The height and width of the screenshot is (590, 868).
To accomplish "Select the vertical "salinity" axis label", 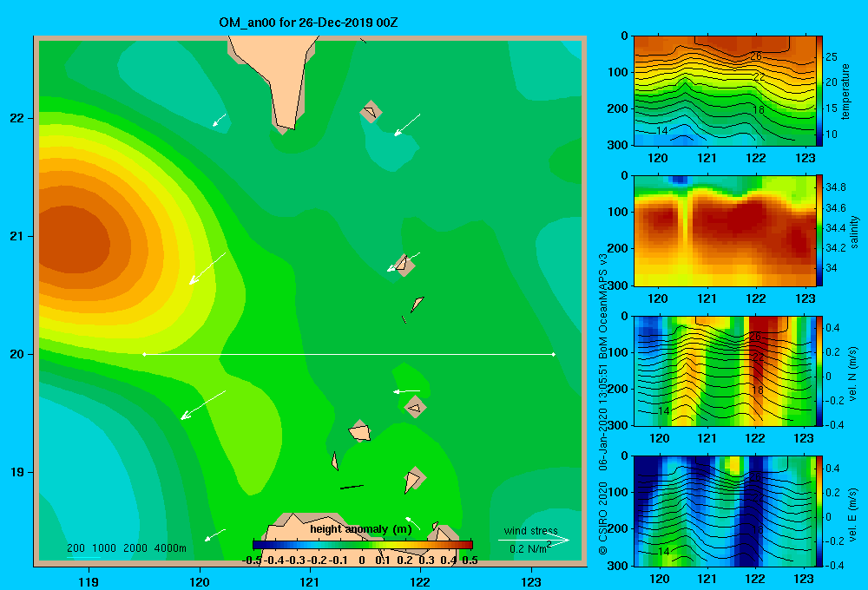I will [854, 232].
